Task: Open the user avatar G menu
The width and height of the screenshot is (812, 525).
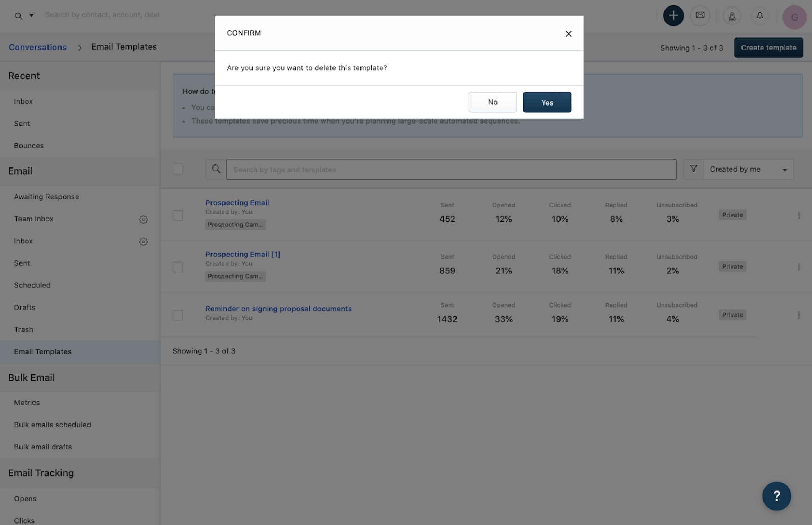Action: click(794, 17)
